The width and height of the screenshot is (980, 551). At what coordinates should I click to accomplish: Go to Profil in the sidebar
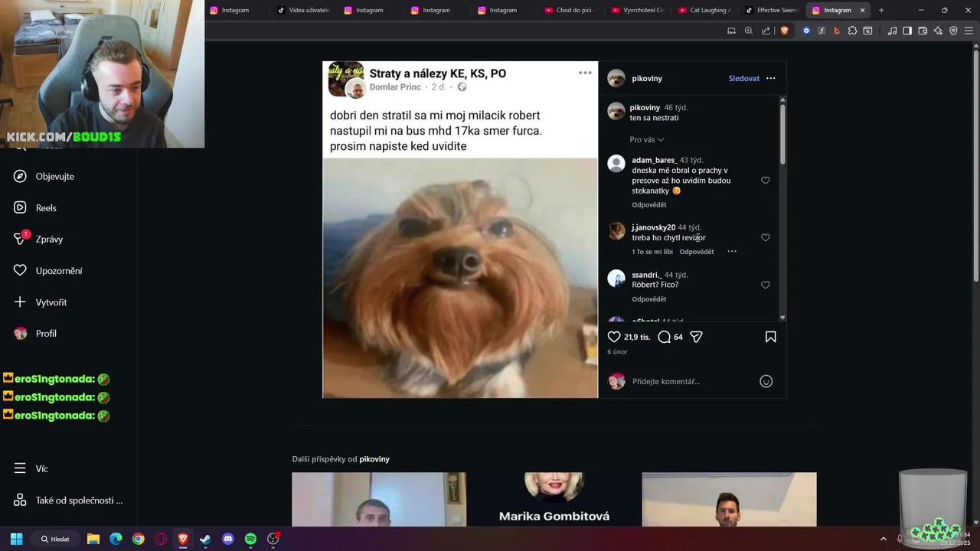click(x=35, y=334)
